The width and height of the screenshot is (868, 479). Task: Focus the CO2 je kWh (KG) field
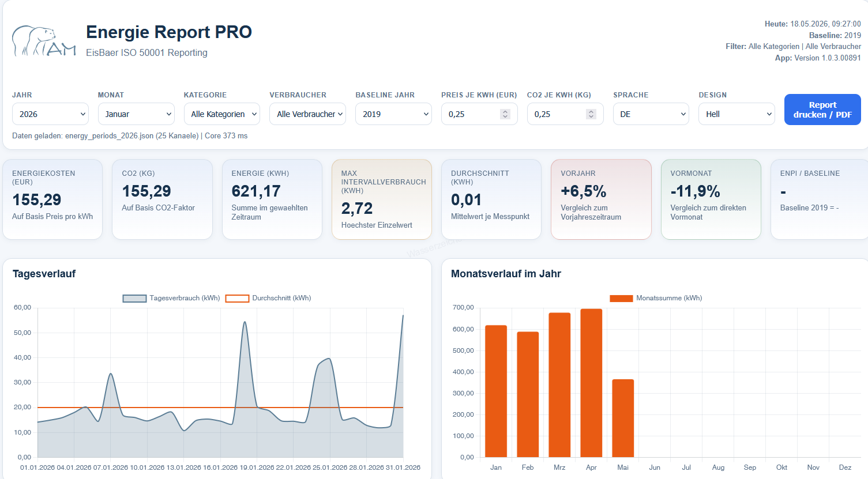pos(565,114)
